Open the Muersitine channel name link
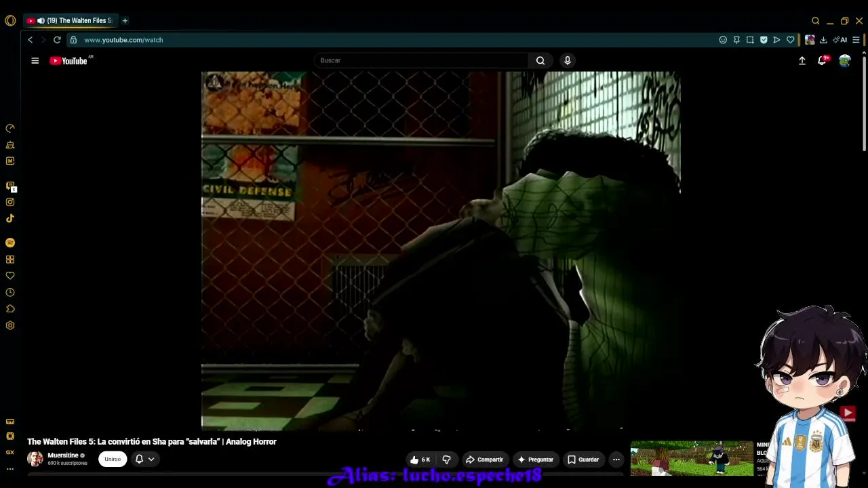Screen dimensions: 868x488 click(63, 455)
